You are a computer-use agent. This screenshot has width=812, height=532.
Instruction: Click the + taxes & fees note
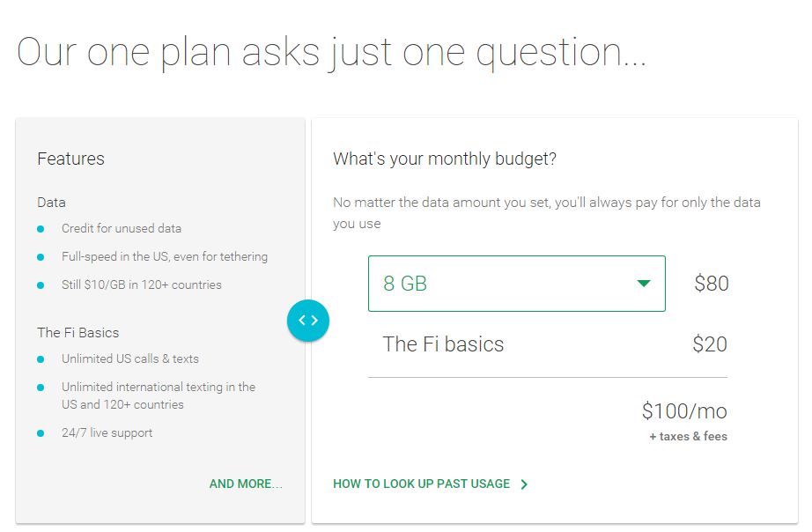[688, 437]
